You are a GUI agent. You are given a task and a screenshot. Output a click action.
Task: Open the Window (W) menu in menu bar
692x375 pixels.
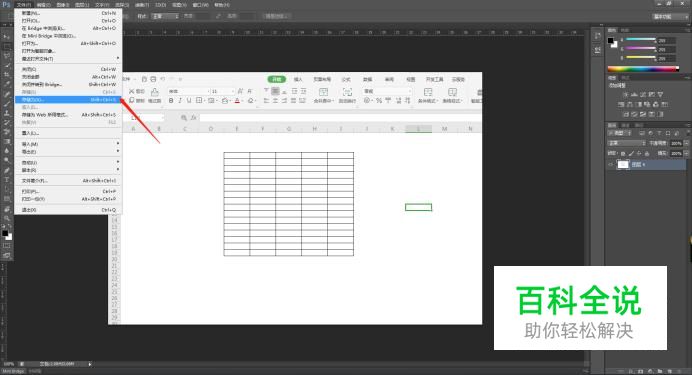200,5
